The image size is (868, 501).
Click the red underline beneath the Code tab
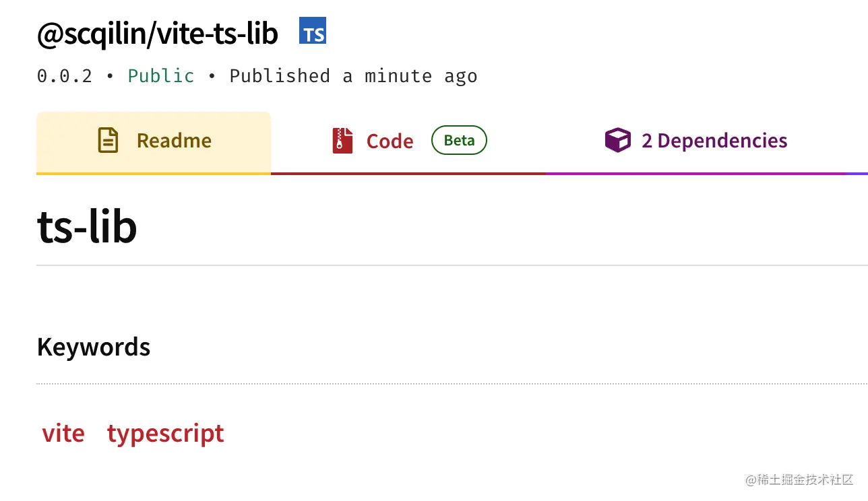pos(408,174)
